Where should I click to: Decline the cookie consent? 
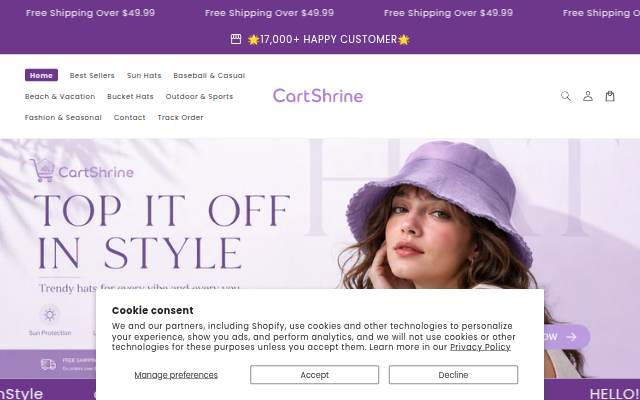[453, 375]
